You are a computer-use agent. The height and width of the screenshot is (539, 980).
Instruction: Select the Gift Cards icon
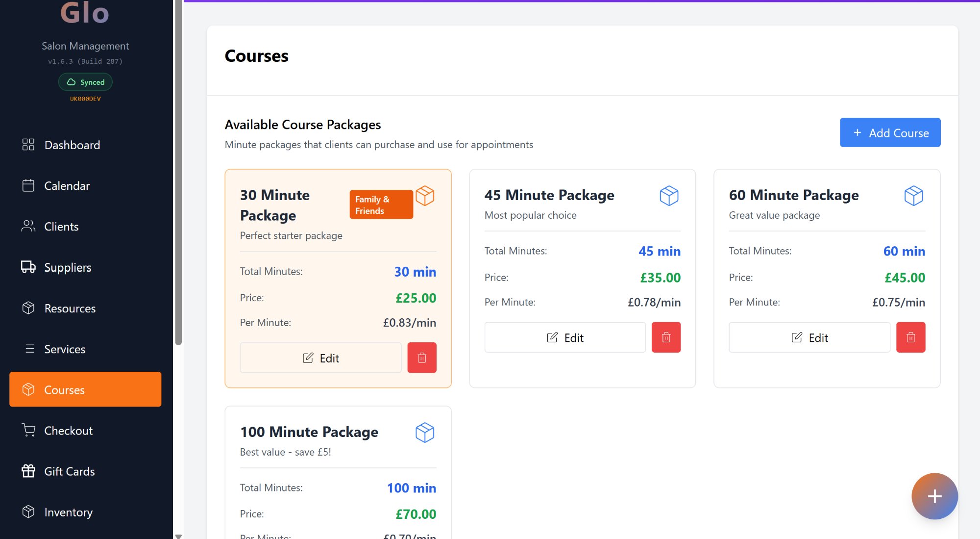point(28,471)
